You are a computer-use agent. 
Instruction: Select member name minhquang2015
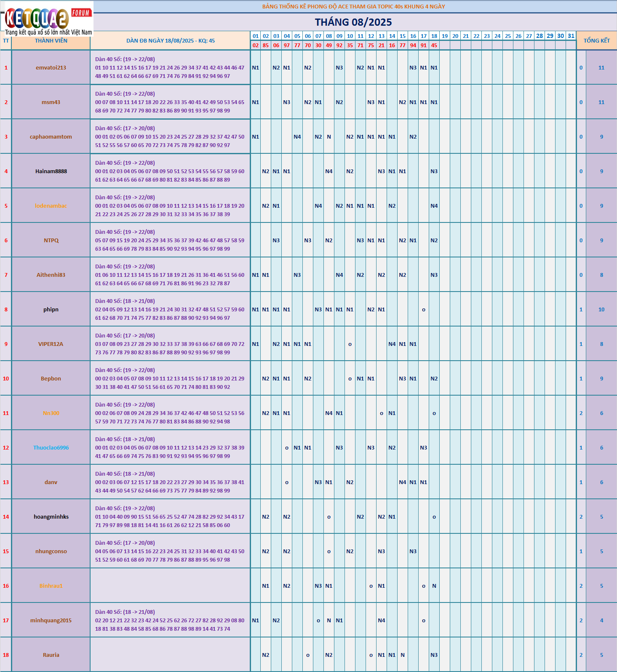click(51, 621)
